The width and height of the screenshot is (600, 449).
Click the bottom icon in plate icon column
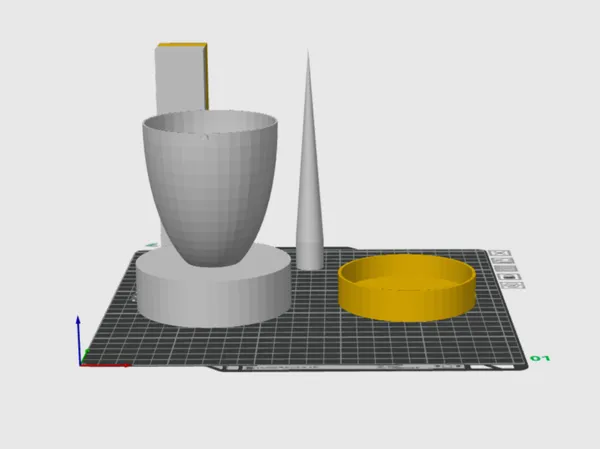(513, 285)
